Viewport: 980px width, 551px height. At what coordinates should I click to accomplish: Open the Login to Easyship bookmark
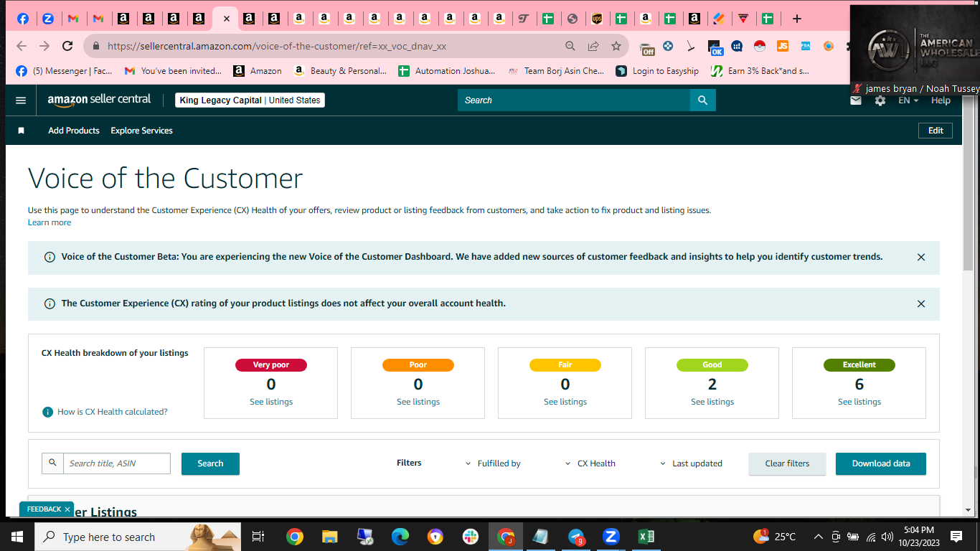point(658,71)
